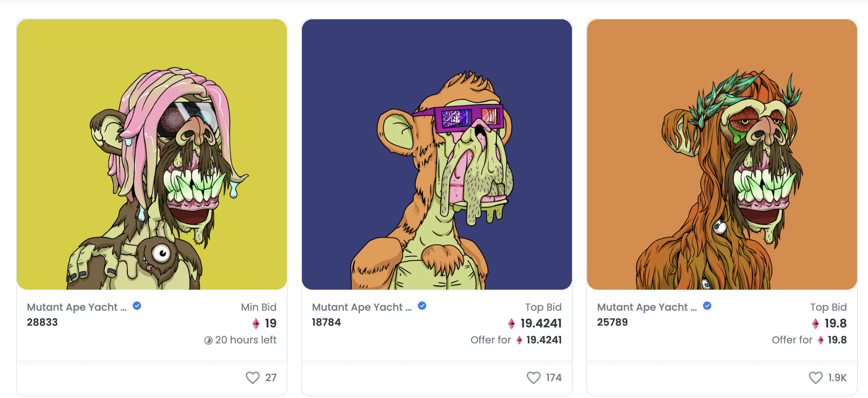Viewport: 868px width, 398px height.
Task: Click verified badge on ape 28833 card
Action: 137,306
